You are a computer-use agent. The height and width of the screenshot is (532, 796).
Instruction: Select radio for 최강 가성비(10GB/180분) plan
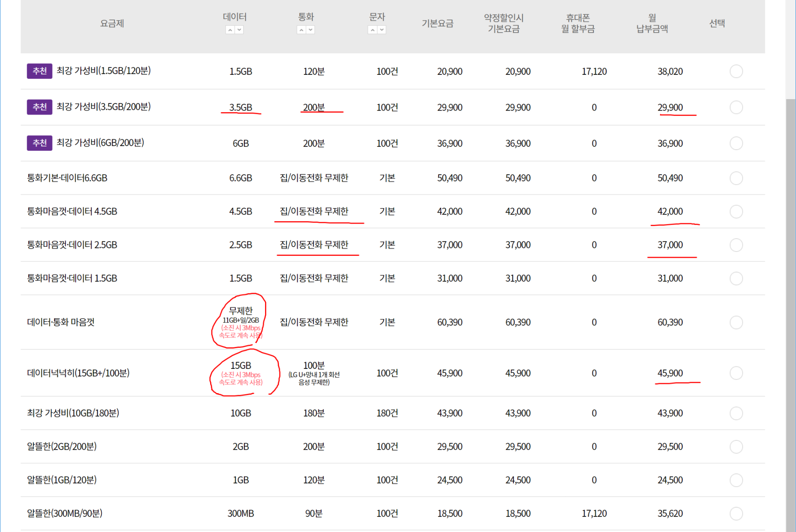pos(736,413)
